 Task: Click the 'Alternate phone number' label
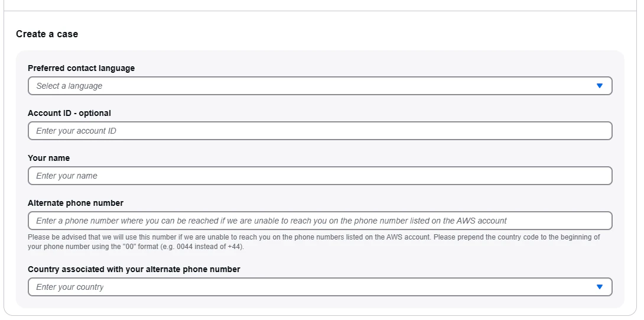pyautogui.click(x=76, y=203)
